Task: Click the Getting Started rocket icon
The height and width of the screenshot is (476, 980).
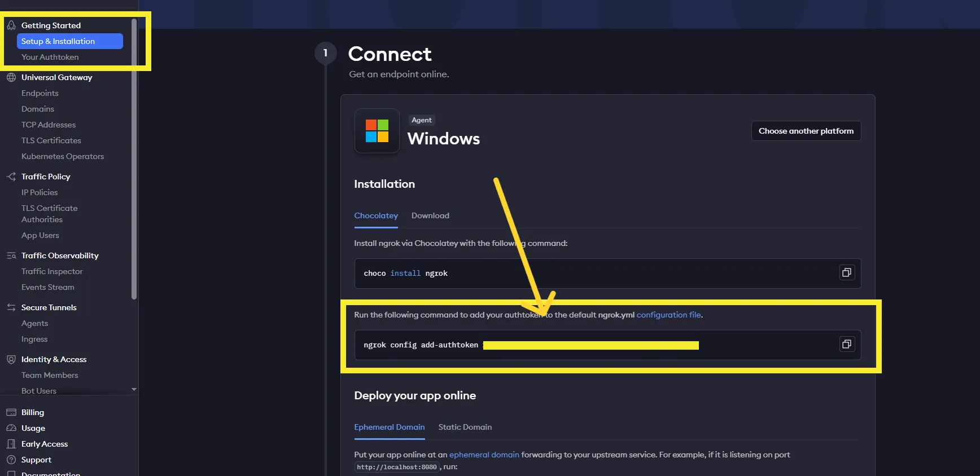Action: pyautogui.click(x=11, y=25)
